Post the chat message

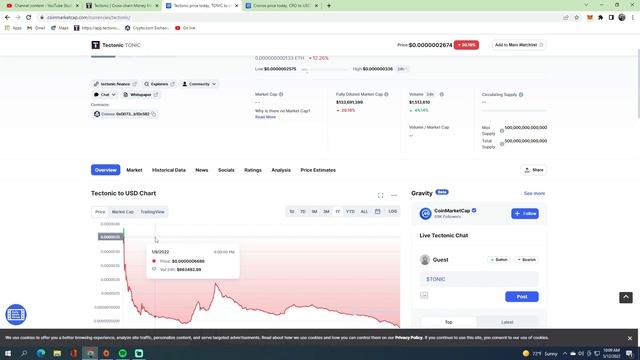522,297
